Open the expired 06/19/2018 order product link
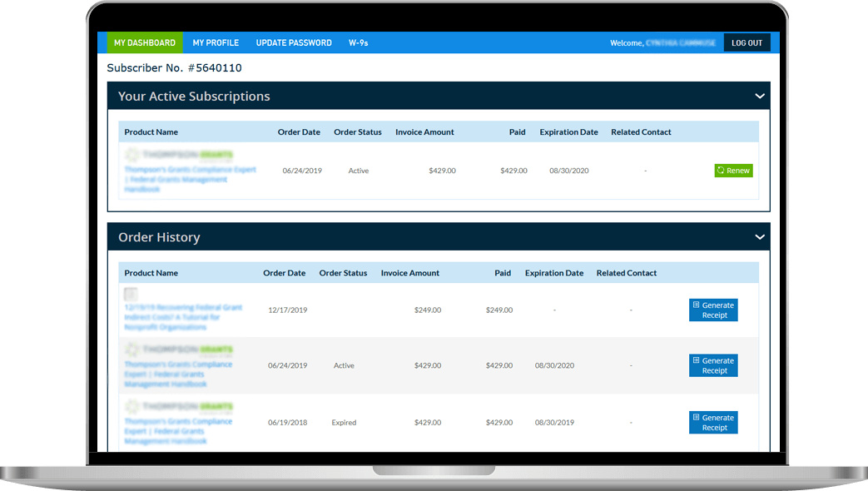This screenshot has height=491, width=868. (178, 431)
